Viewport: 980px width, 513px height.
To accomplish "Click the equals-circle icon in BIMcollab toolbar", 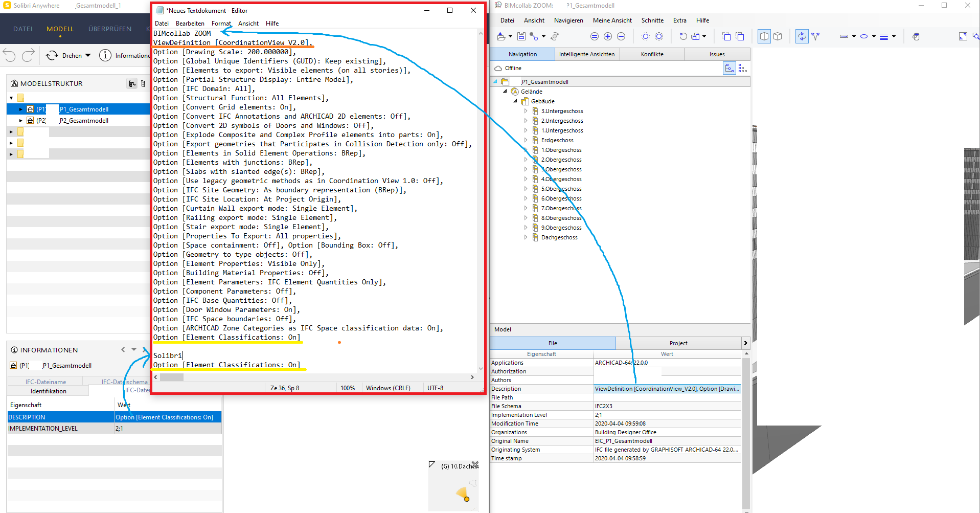I will coord(595,36).
